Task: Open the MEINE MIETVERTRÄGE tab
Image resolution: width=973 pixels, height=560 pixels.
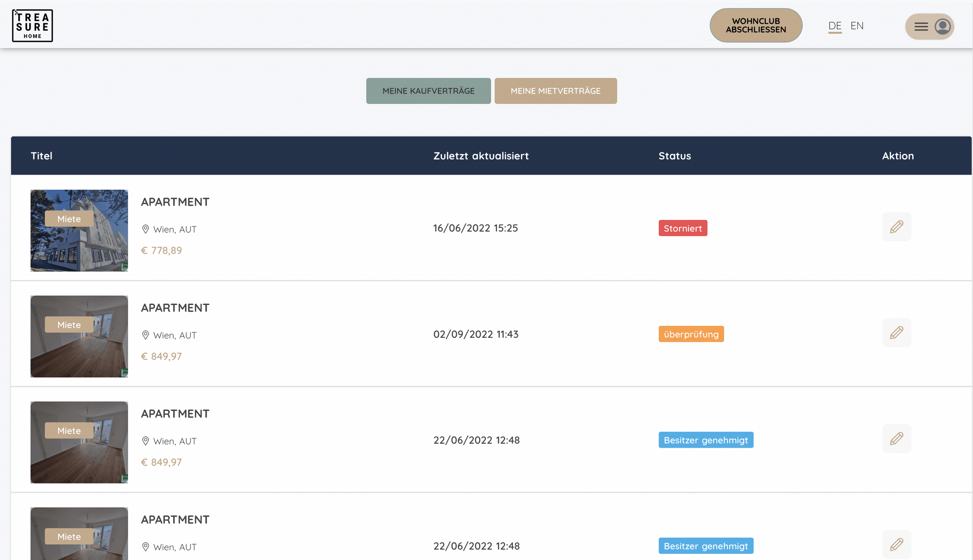Action: 556,91
